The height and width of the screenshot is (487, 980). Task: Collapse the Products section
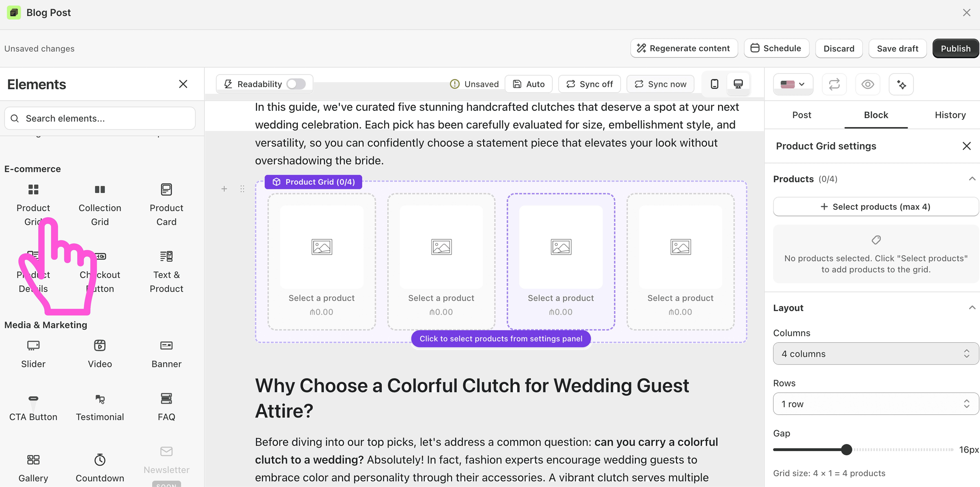pyautogui.click(x=972, y=179)
